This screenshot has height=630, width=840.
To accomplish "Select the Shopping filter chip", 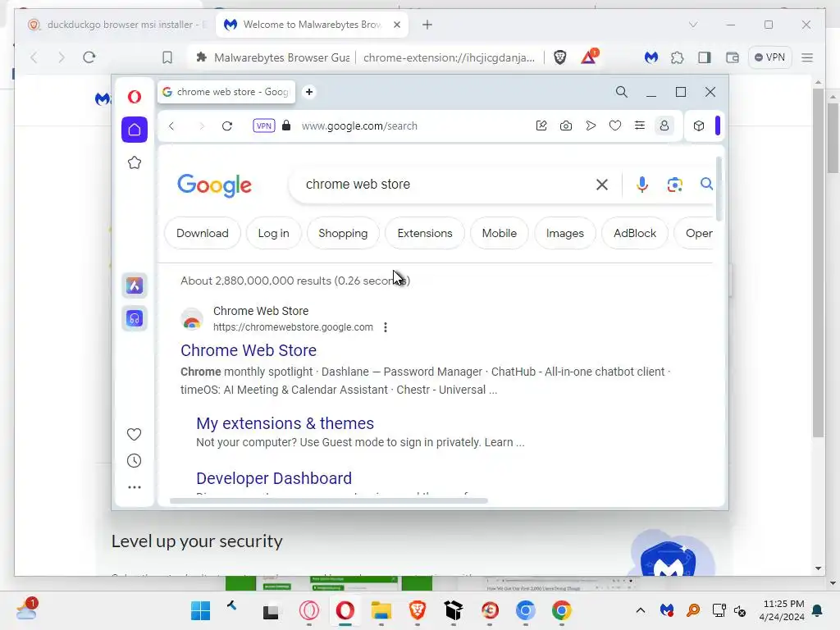I will point(343,234).
